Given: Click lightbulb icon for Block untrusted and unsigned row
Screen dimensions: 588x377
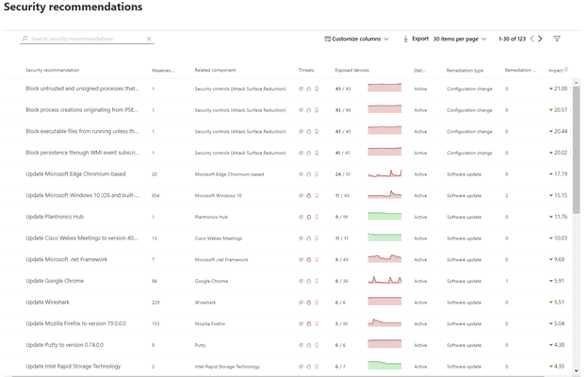Looking at the screenshot, I should click(x=317, y=89).
